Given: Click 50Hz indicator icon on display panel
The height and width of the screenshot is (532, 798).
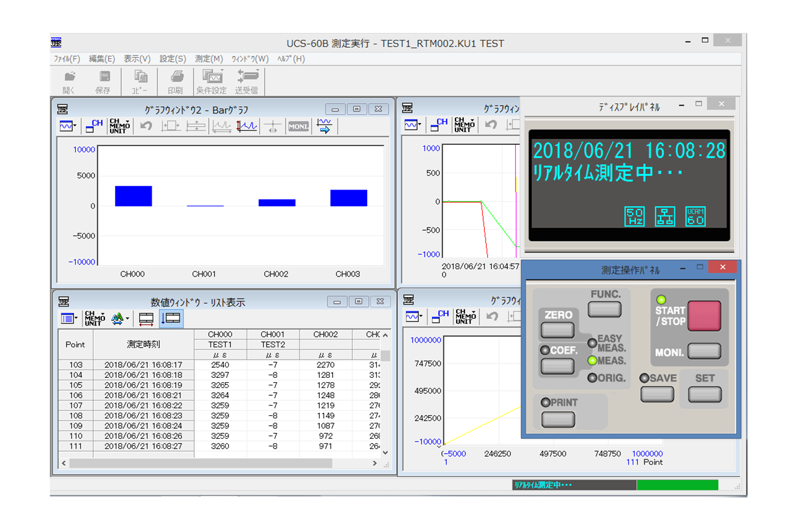Looking at the screenshot, I should 635,216.
